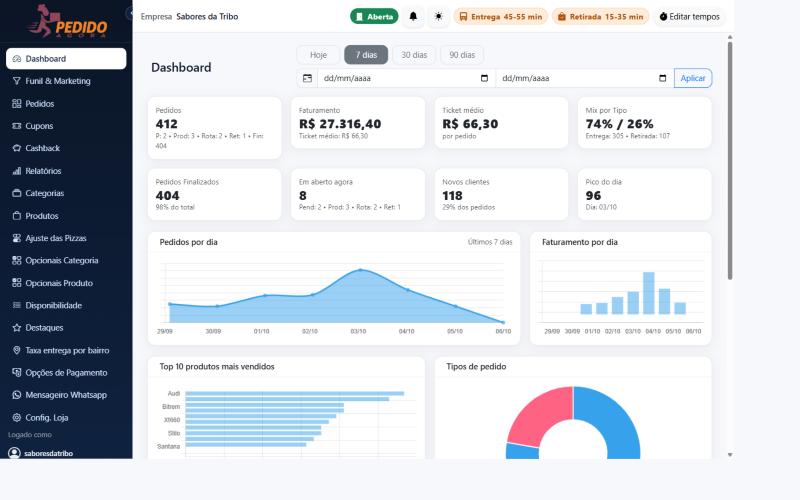This screenshot has width=800, height=500.
Task: Click Editar tempos button
Action: [x=689, y=16]
